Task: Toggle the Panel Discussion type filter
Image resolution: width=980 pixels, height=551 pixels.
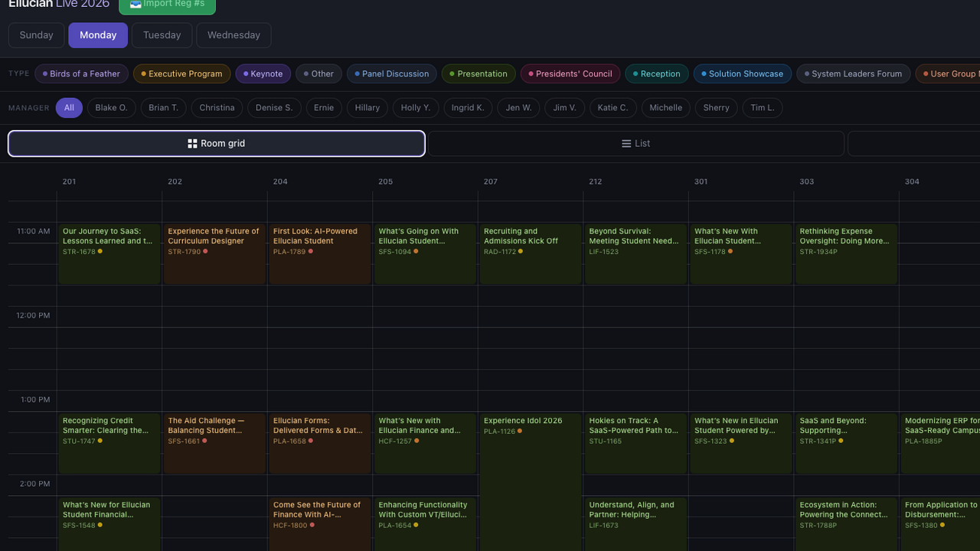Action: point(392,74)
